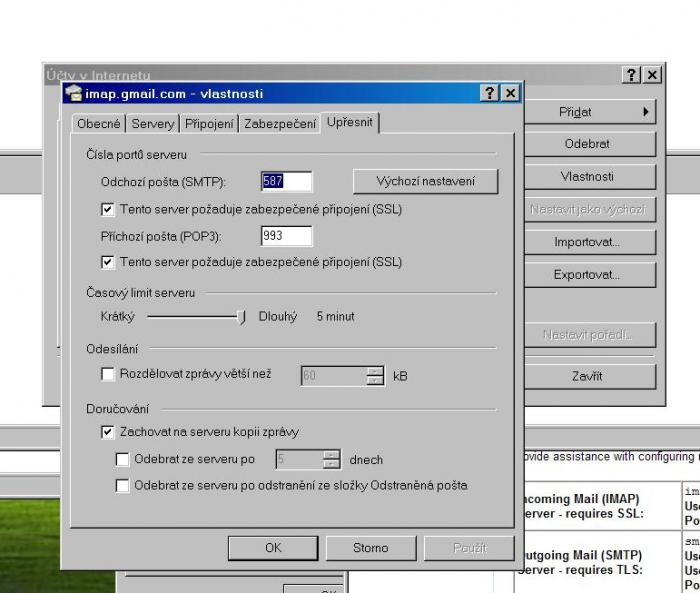This screenshot has width=700, height=593.
Task: Toggle SSL checkbox for incoming POP3
Action: (x=108, y=262)
